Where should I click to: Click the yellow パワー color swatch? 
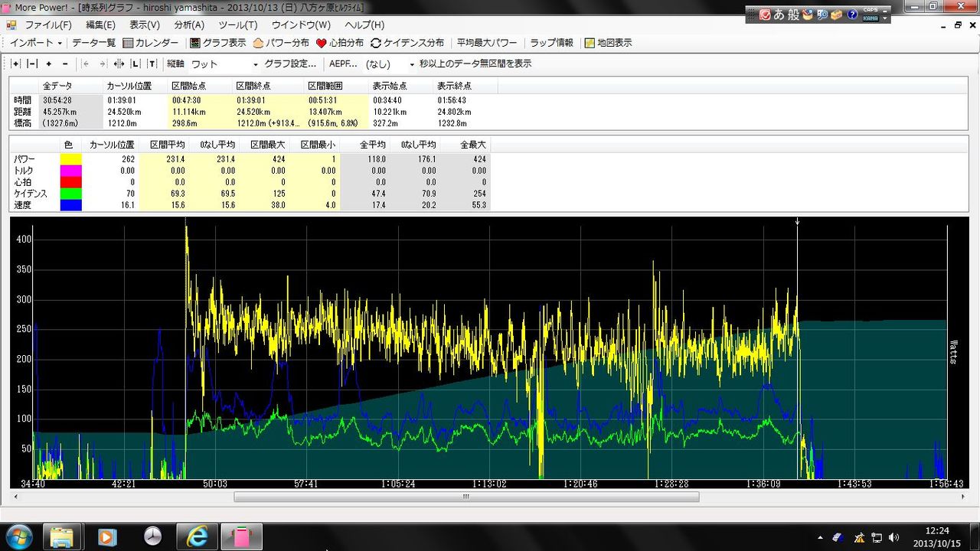(x=70, y=159)
